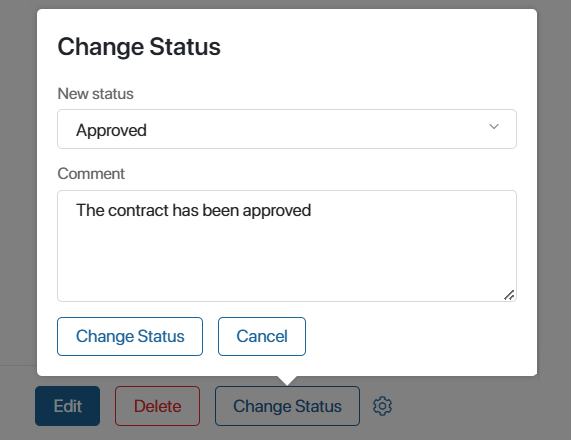Click the word 'approved' in the comment

277,211
